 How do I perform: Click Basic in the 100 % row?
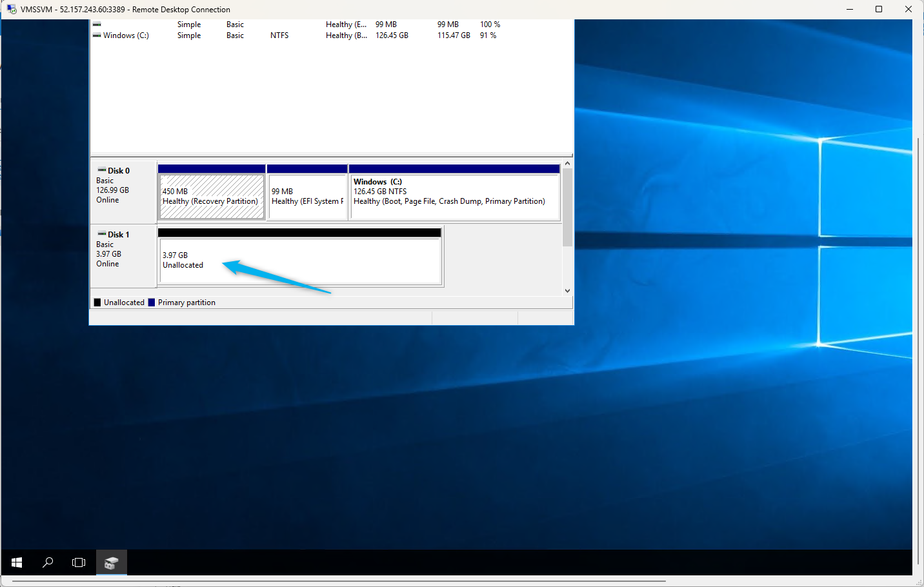point(235,25)
